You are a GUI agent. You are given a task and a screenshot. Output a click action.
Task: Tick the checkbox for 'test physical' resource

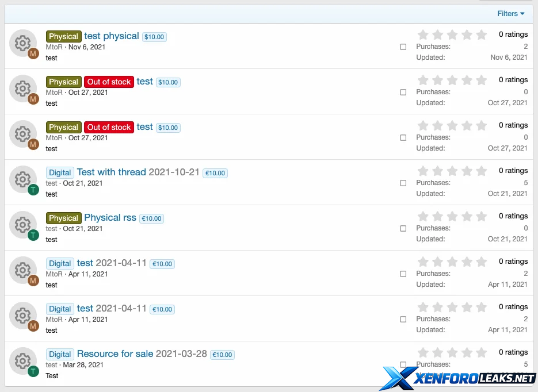click(x=403, y=47)
